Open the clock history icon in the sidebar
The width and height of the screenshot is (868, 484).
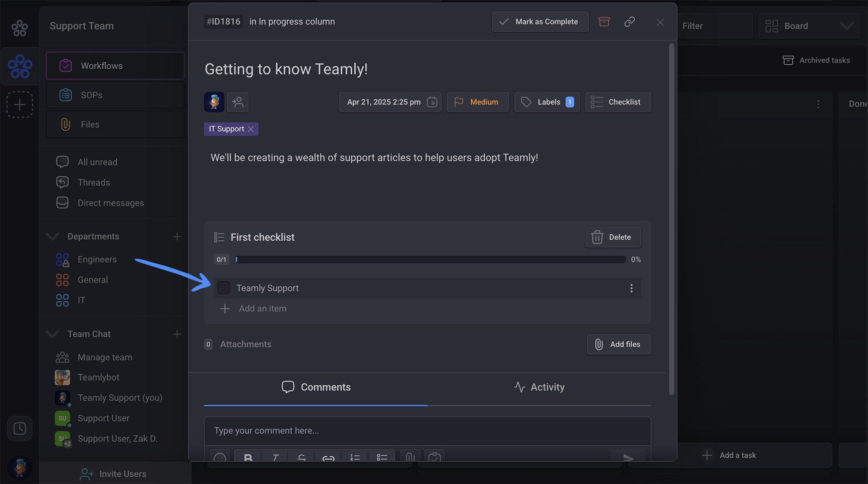coord(20,428)
